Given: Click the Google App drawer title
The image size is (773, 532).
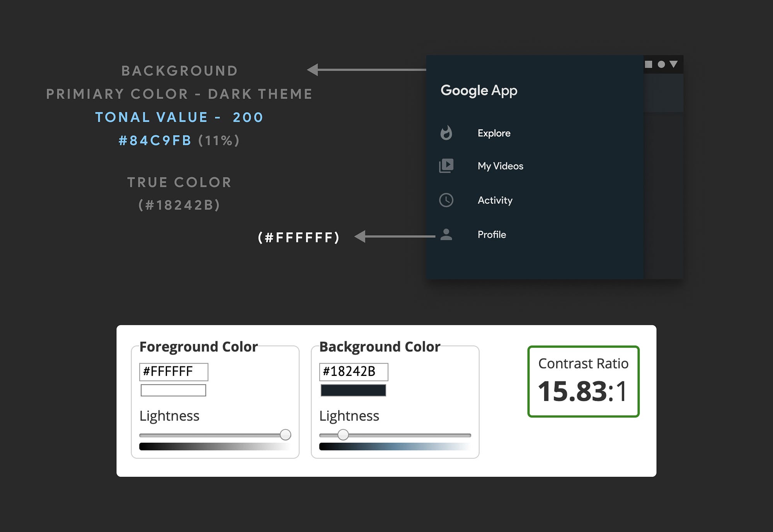Looking at the screenshot, I should pos(479,90).
